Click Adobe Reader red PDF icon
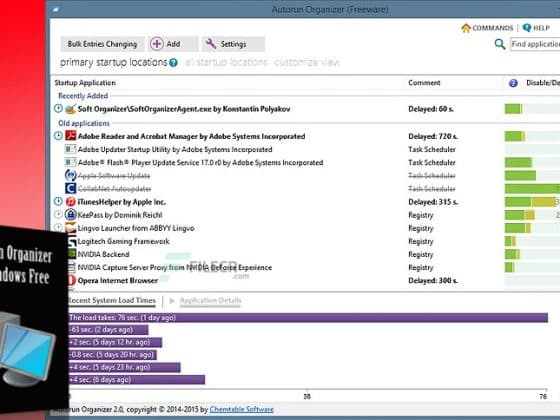This screenshot has height=420, width=560. click(x=70, y=136)
